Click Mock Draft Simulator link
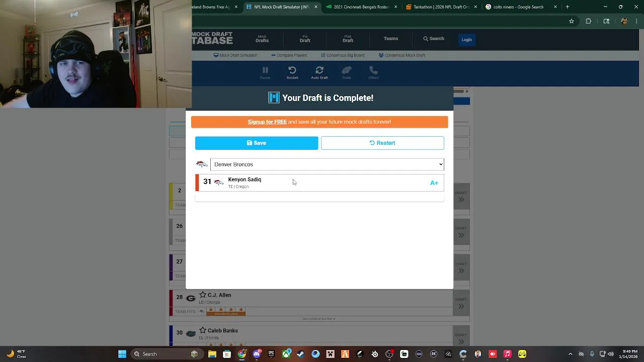644x362 pixels. pyautogui.click(x=235, y=55)
